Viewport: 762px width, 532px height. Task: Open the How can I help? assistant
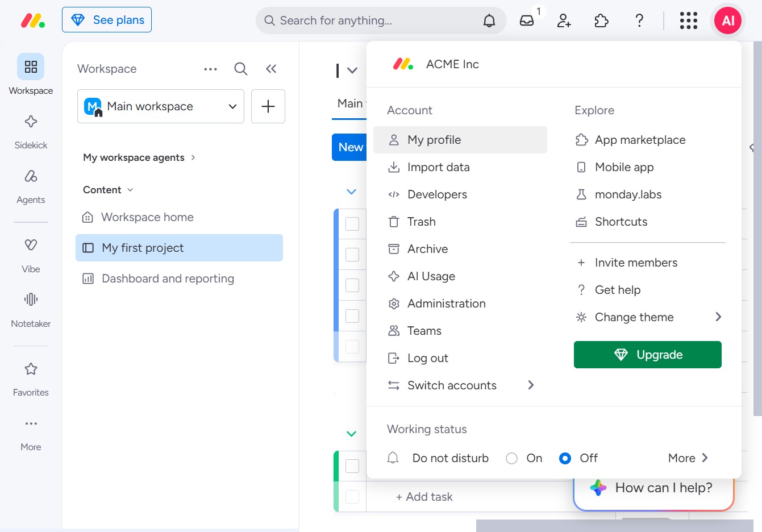[x=653, y=492]
